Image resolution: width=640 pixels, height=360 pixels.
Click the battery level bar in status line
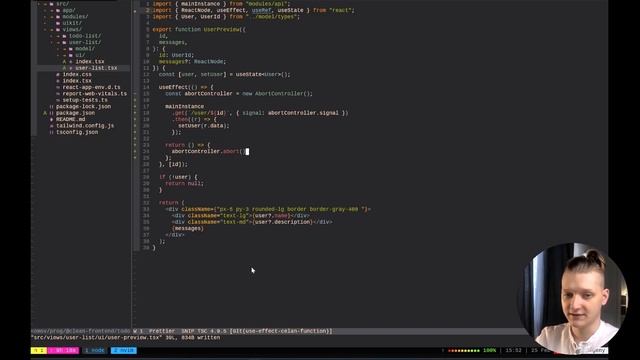[x=464, y=351]
